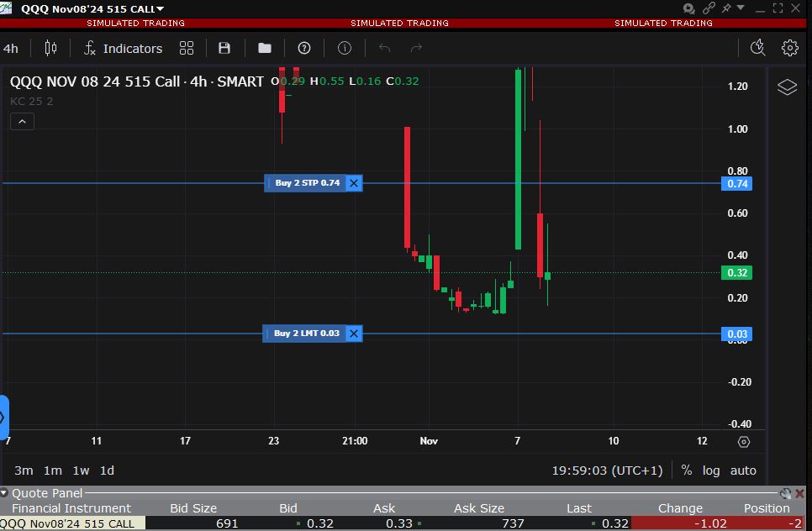Viewport: 812px width, 531px height.
Task: Open the object tree layers icon
Action: tap(787, 87)
